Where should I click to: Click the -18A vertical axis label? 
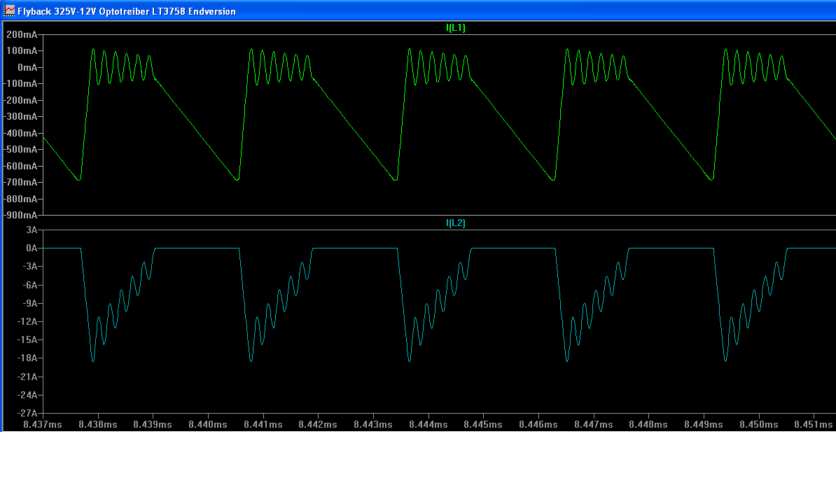(27, 358)
